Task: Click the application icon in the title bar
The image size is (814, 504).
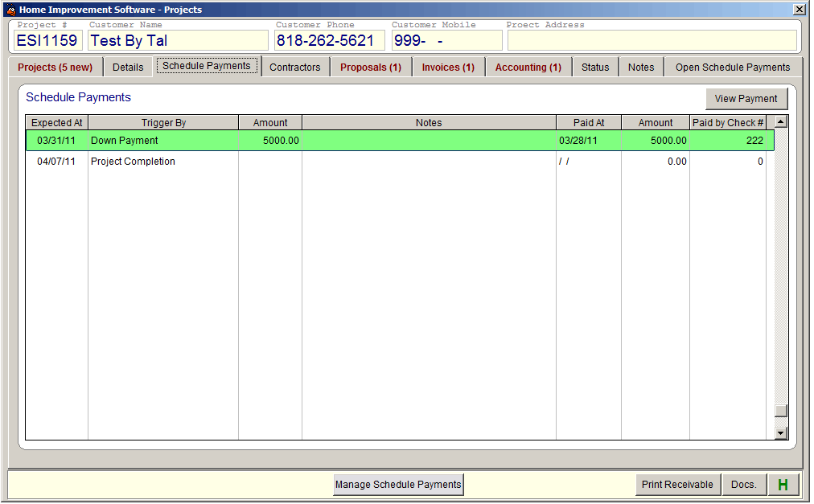Action: click(11, 10)
